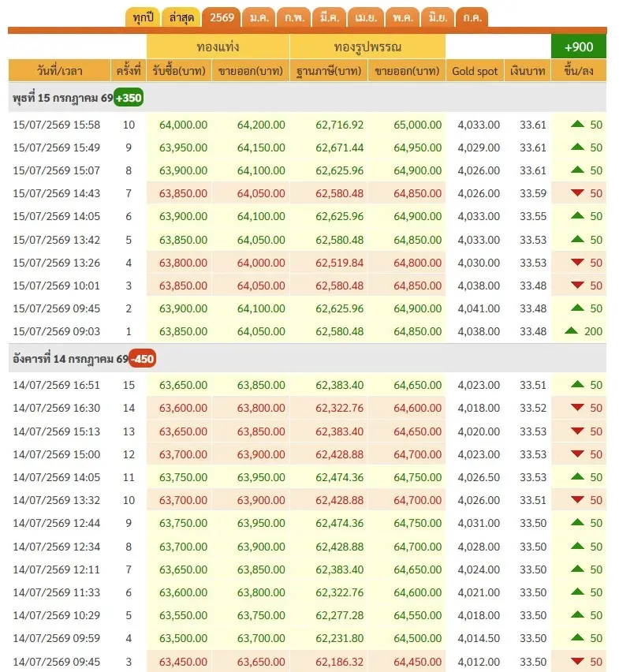Click the Gold spot column header
Screen dimensions: 619x672
475,71
